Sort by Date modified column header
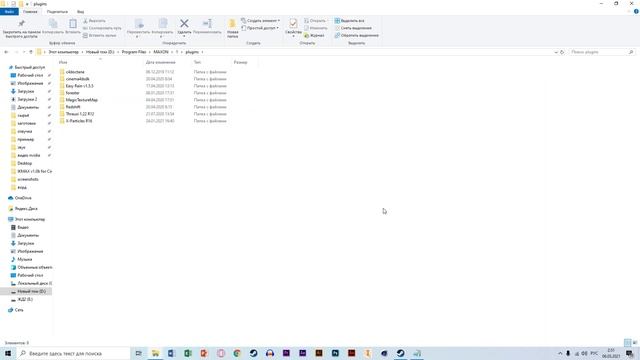640x360 pixels. point(161,62)
